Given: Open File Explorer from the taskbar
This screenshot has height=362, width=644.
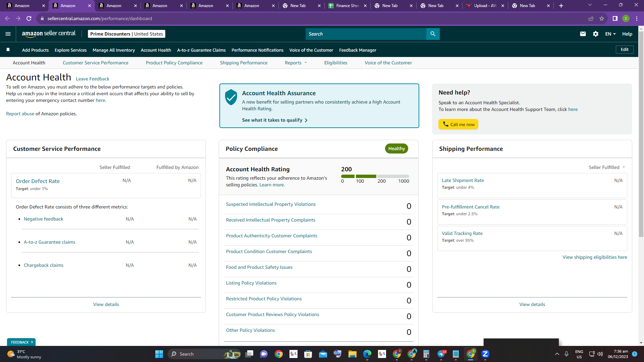Looking at the screenshot, I should coord(353,354).
